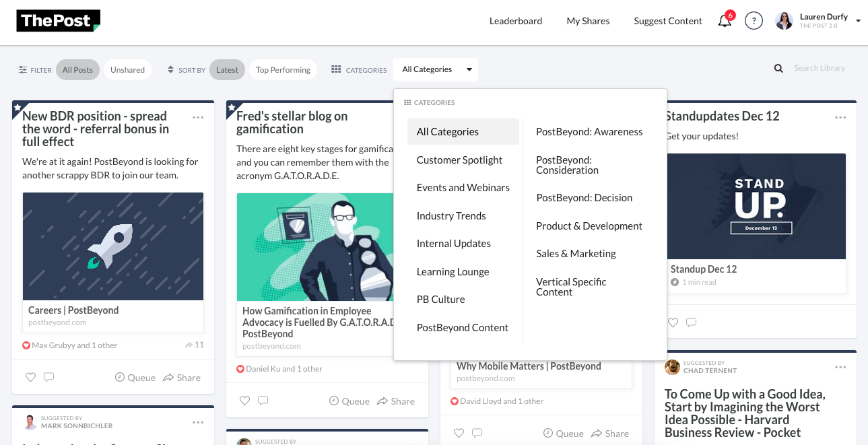Filter by Unshared posts
Image resolution: width=868 pixels, height=445 pixels.
pyautogui.click(x=127, y=69)
